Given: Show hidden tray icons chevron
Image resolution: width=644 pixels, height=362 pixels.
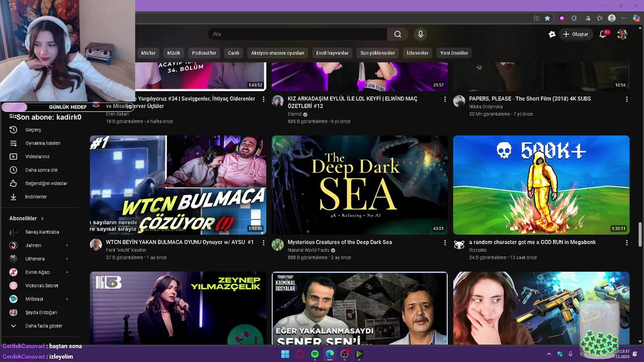Looking at the screenshot, I should coord(549,354).
